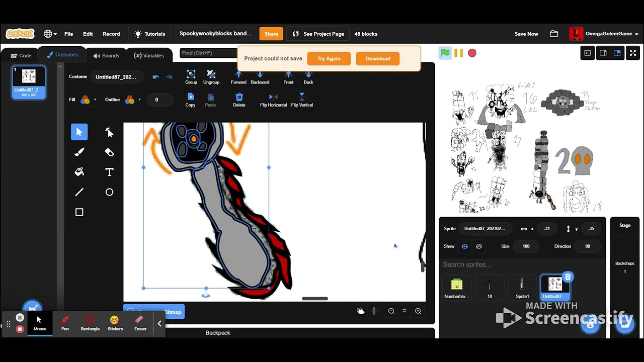
Task: Select the arrow Select tool
Action: (79, 132)
